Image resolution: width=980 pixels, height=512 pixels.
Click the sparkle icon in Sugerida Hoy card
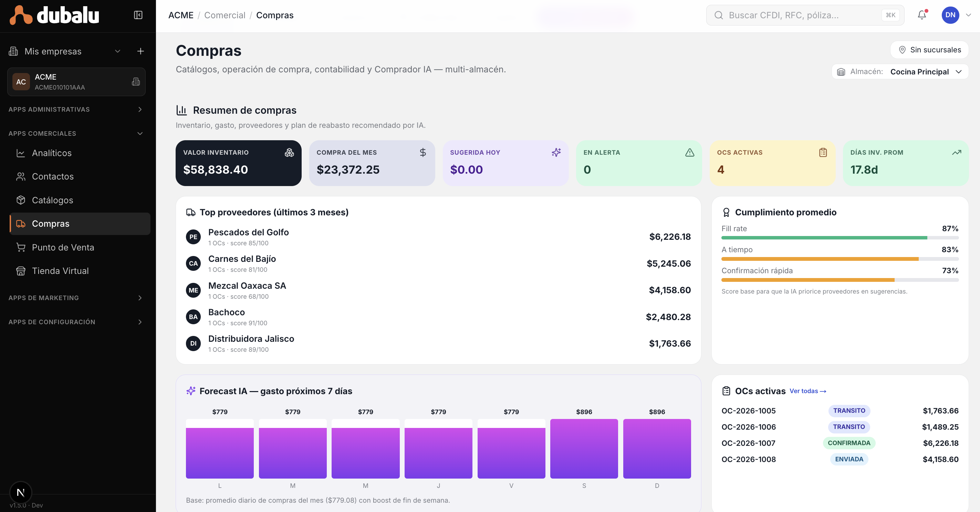click(x=556, y=153)
